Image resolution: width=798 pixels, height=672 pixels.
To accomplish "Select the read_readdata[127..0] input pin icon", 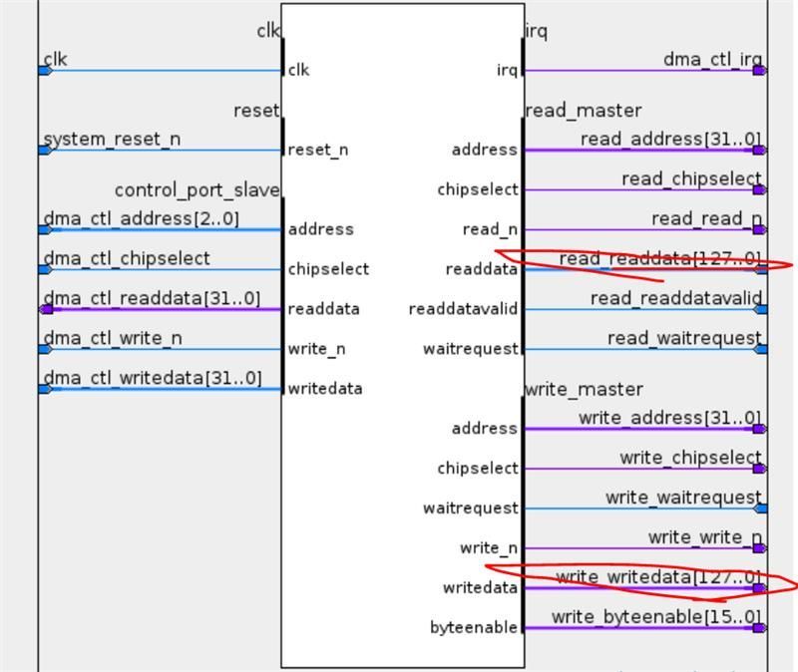I will tap(761, 269).
